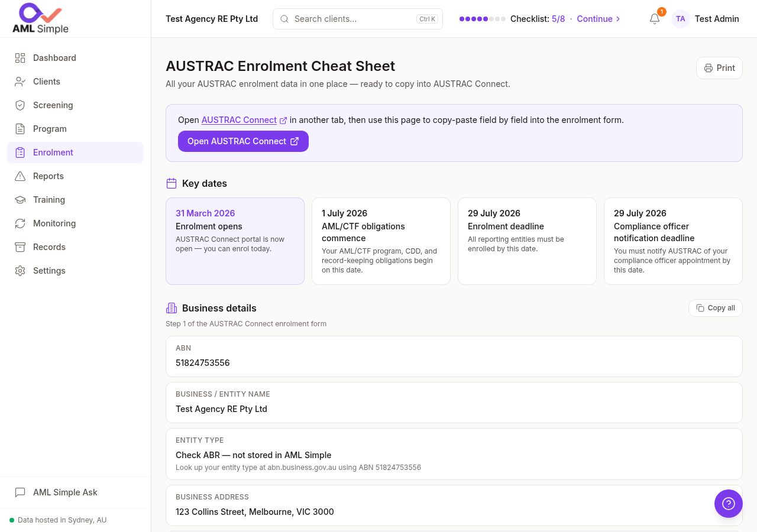This screenshot has height=532, width=757.
Task: Click the Test Admin user name
Action: click(717, 19)
